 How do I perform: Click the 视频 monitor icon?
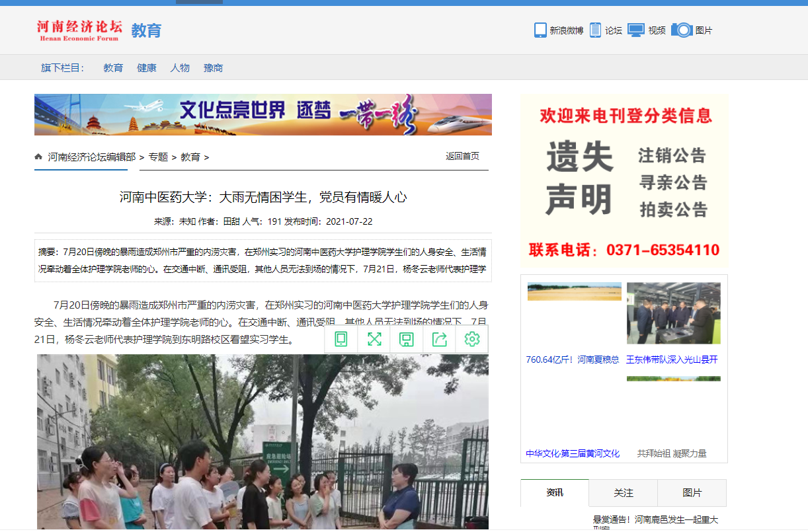point(635,30)
